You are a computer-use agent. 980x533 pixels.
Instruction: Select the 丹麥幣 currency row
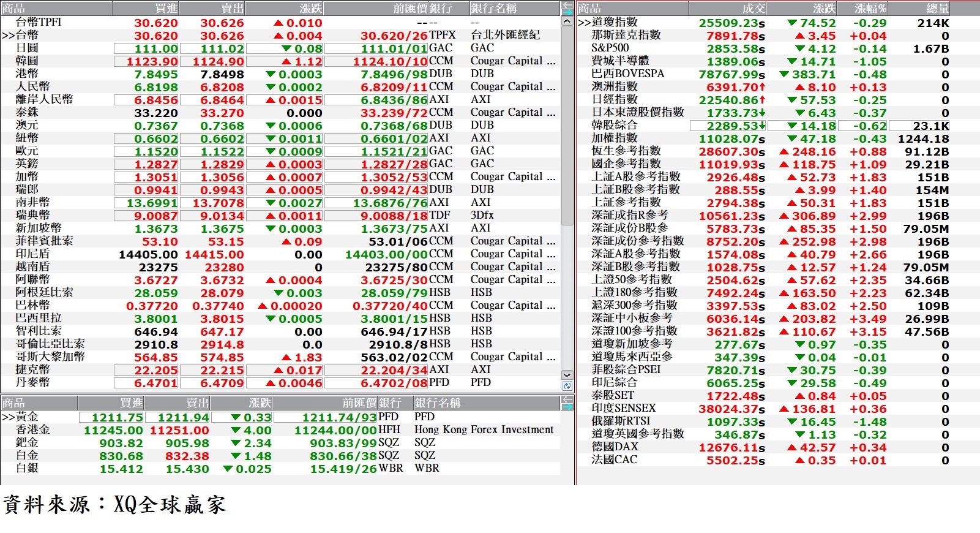point(280,383)
